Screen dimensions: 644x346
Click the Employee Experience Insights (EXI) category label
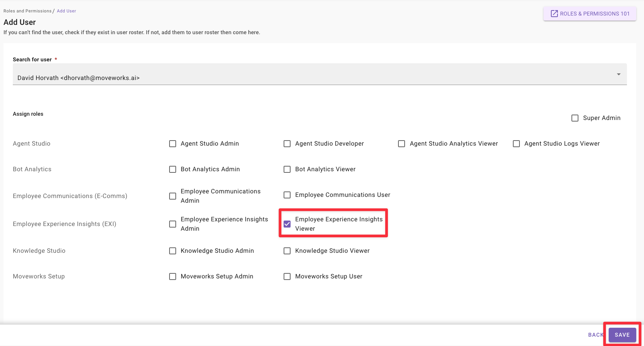point(64,224)
